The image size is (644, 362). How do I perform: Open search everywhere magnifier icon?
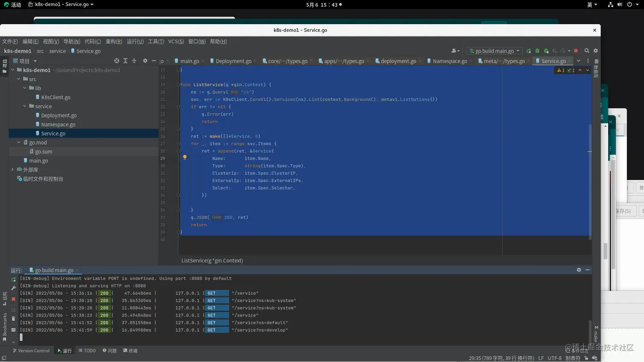point(587,51)
